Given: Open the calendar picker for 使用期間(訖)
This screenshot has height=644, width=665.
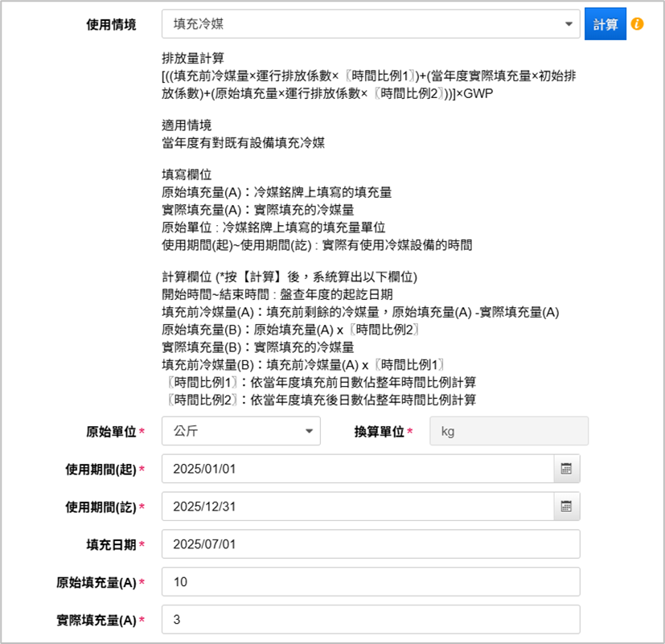Looking at the screenshot, I should [x=566, y=507].
